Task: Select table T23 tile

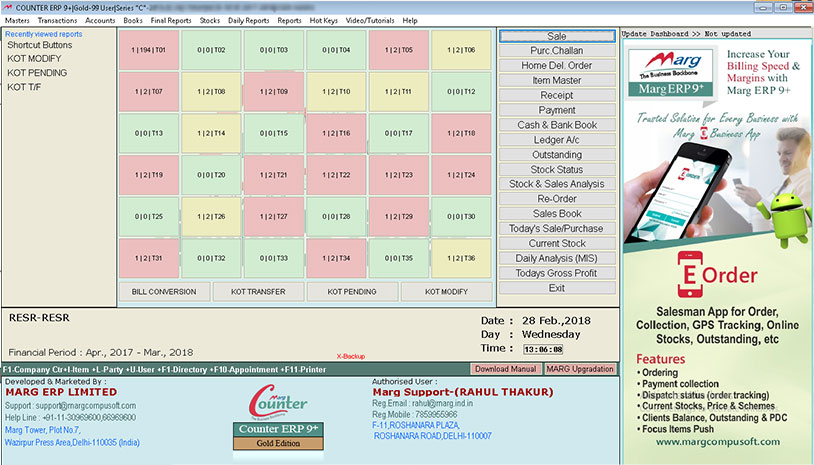Action: coord(399,175)
